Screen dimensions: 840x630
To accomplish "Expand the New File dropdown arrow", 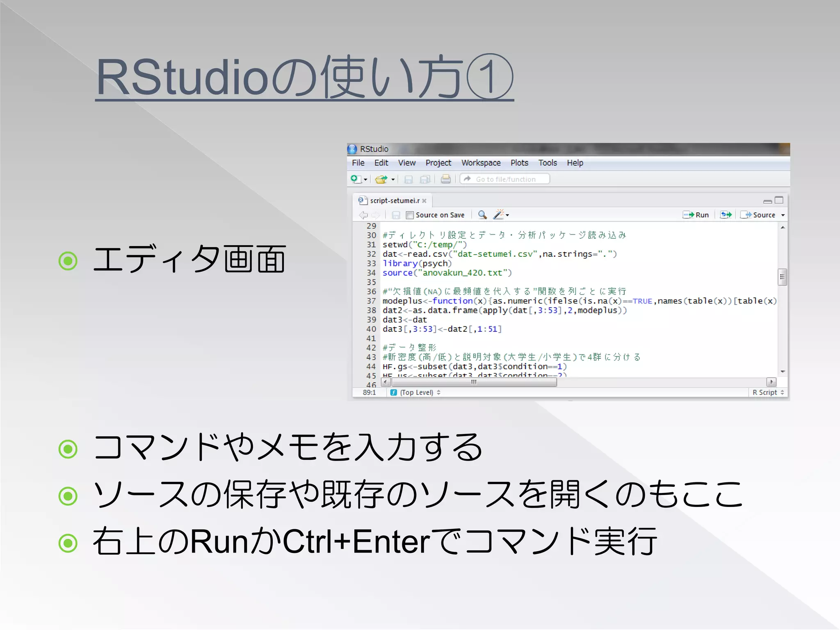I will click(x=365, y=180).
